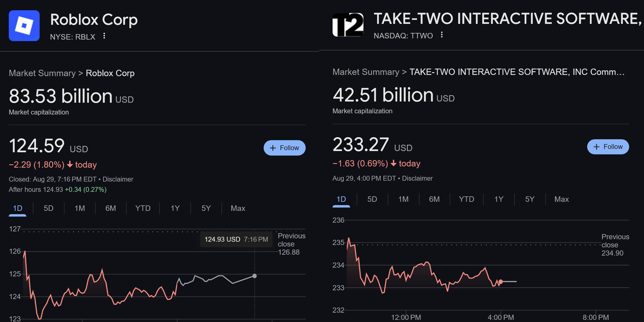Click the gray endpoint marker on Roblox chart
This screenshot has width=644, height=322.
[x=255, y=276]
